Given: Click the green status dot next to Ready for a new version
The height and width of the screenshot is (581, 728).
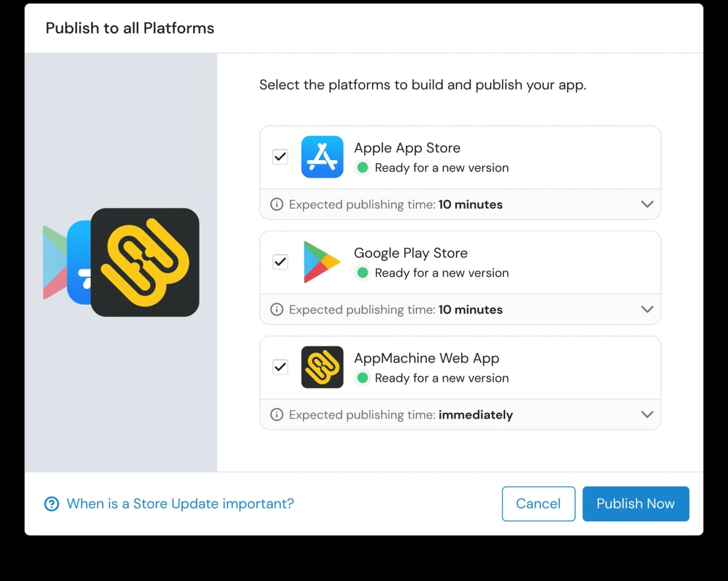Looking at the screenshot, I should click(363, 168).
